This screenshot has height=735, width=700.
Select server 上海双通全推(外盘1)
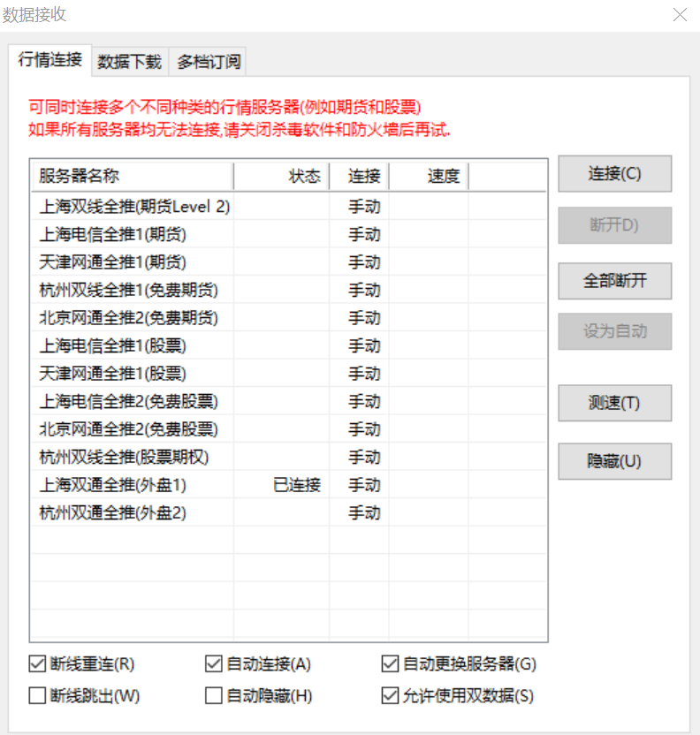289,485
